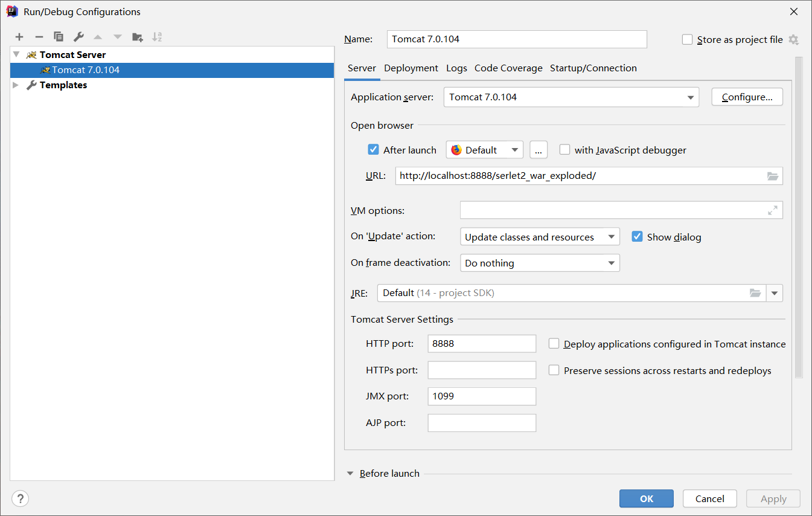Viewport: 812px width, 516px height.
Task: Click the expand icon in VM options
Action: point(773,210)
